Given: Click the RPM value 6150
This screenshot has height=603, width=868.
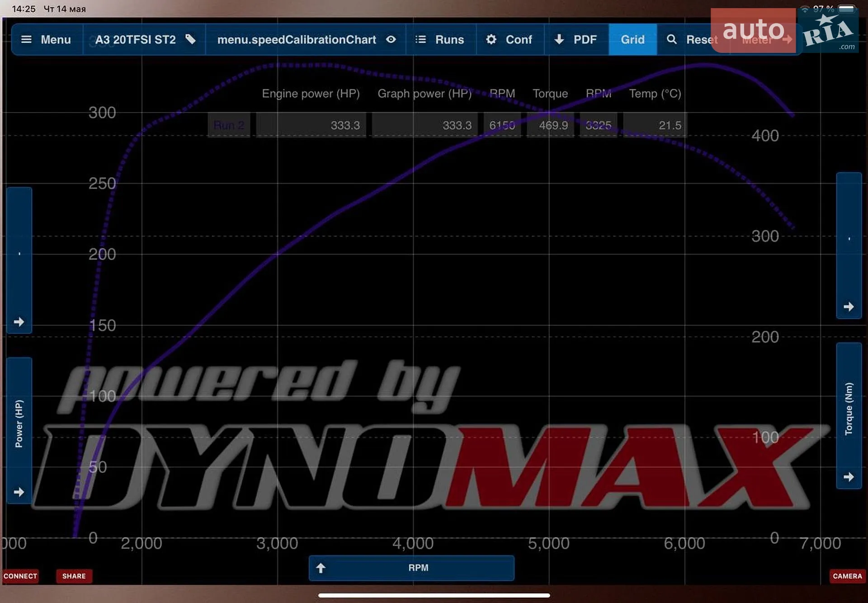Looking at the screenshot, I should (502, 125).
